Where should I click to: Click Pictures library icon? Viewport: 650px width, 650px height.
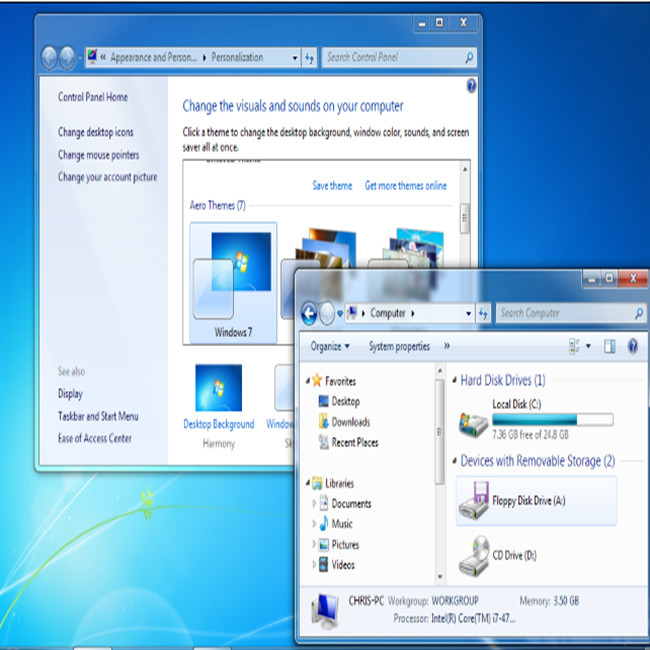point(323,544)
